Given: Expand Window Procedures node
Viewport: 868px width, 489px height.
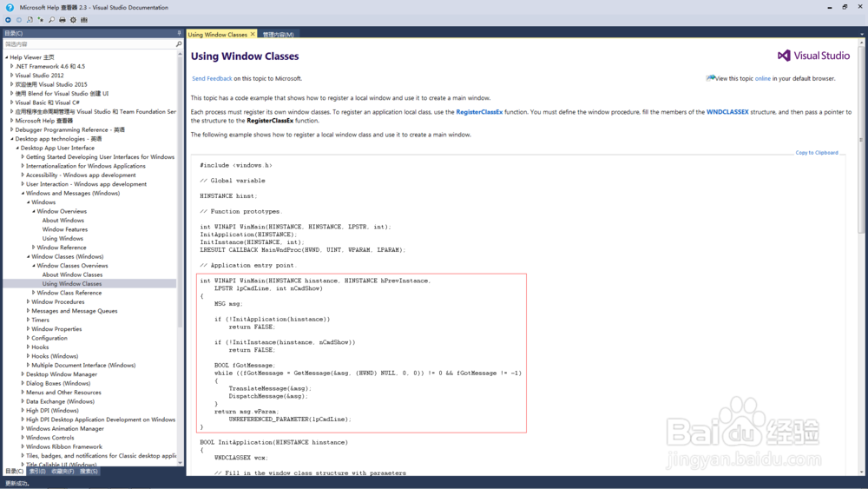Looking at the screenshot, I should [x=29, y=301].
